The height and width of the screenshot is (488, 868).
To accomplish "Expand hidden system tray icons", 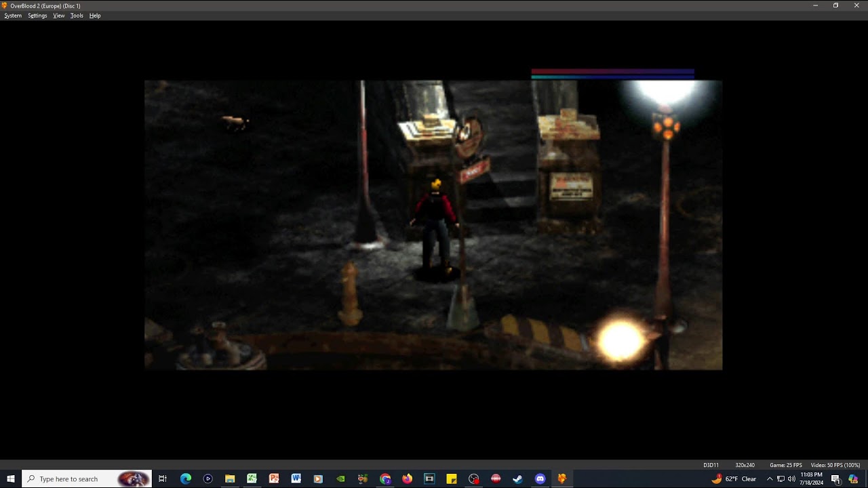I will point(770,479).
